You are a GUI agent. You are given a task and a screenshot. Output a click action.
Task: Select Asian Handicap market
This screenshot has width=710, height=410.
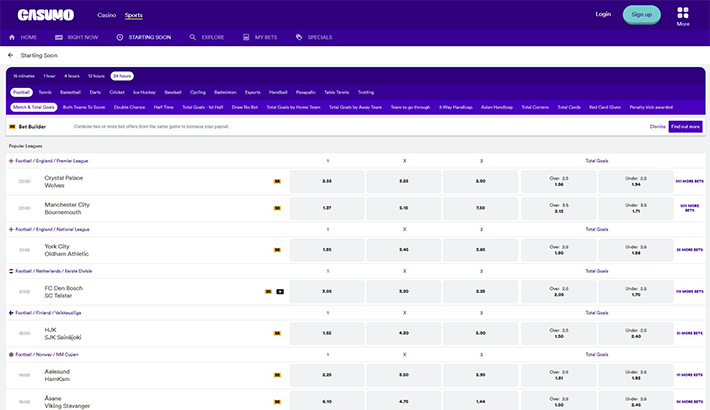tap(497, 107)
